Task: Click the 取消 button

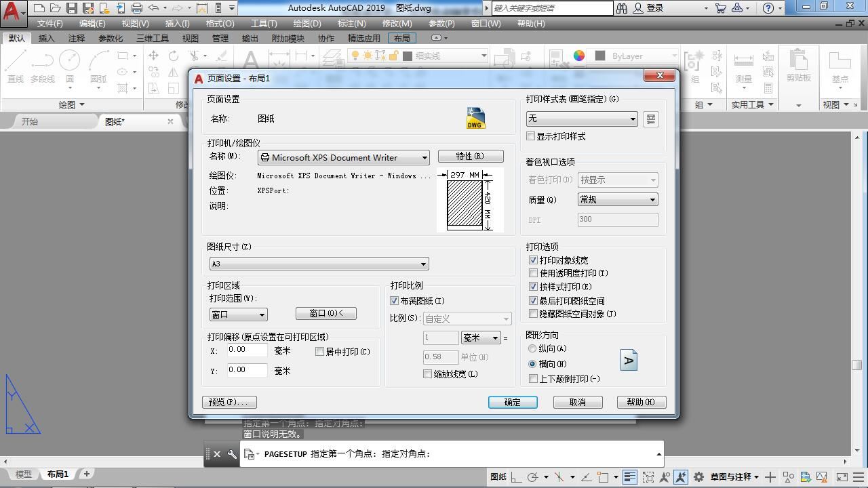Action: [578, 403]
